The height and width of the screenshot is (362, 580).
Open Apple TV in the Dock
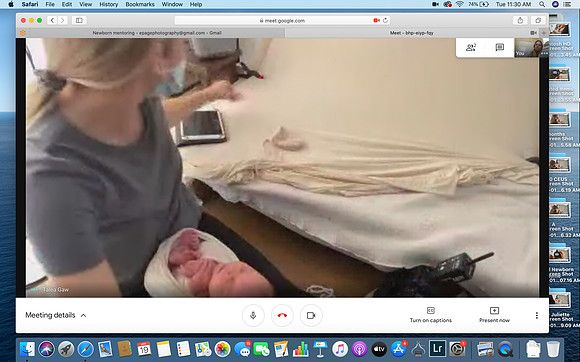pos(379,349)
